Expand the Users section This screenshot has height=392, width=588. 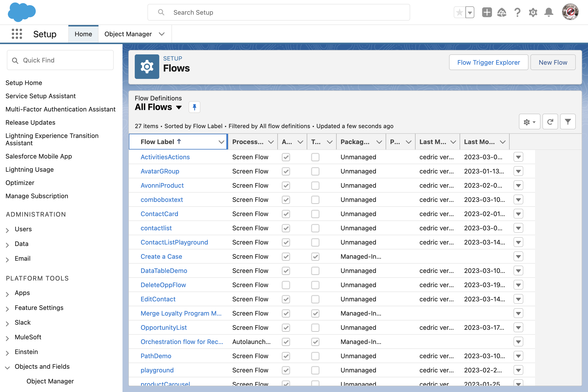point(8,230)
